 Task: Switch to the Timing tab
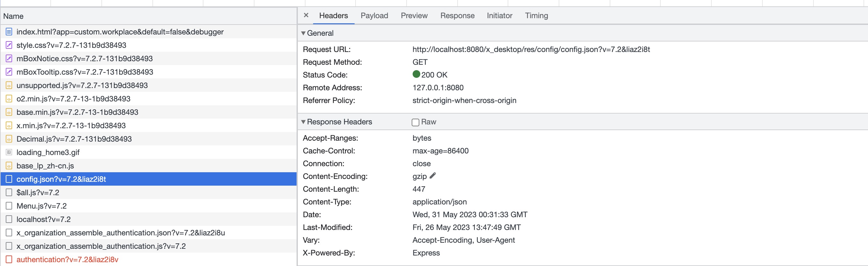[x=536, y=16]
